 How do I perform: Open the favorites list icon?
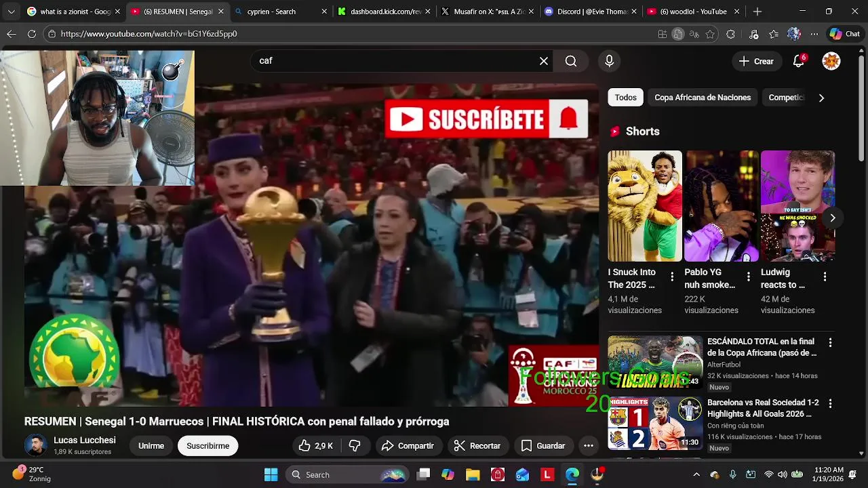(774, 34)
